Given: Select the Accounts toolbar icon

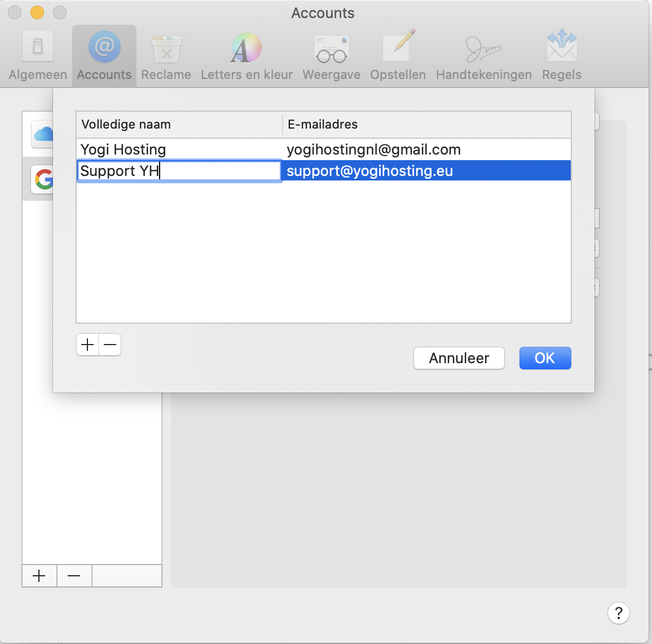Looking at the screenshot, I should [x=104, y=56].
